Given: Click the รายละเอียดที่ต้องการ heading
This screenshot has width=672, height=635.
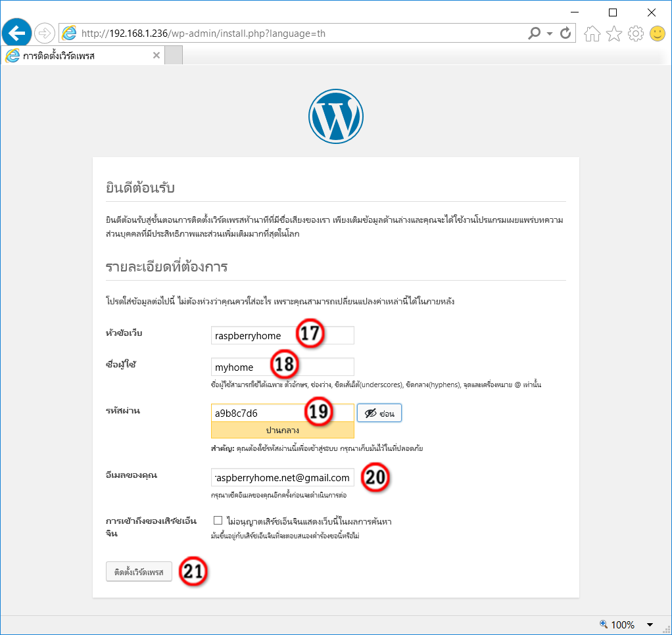Looking at the screenshot, I should pos(166,266).
